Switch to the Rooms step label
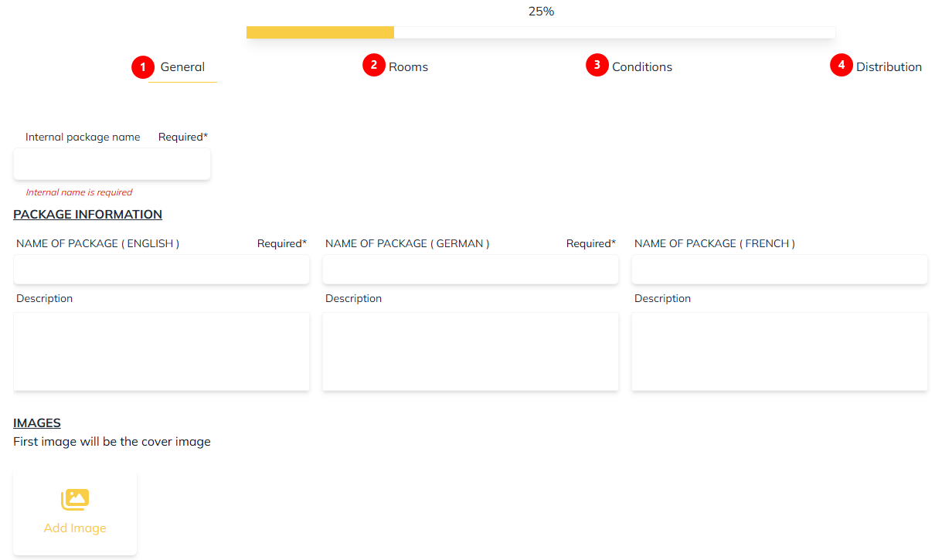Image resolution: width=935 pixels, height=560 pixels. pyautogui.click(x=408, y=67)
